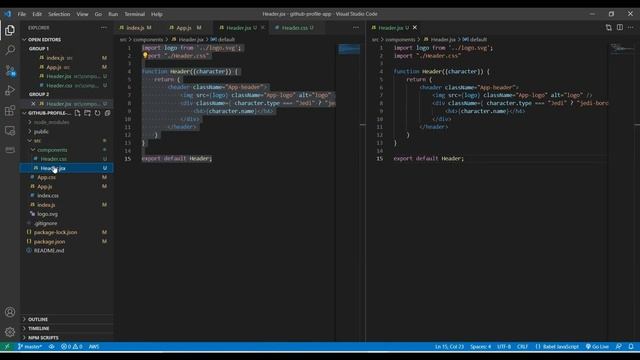Open the Terminal menu
This screenshot has width=640, height=360.
[135, 14]
